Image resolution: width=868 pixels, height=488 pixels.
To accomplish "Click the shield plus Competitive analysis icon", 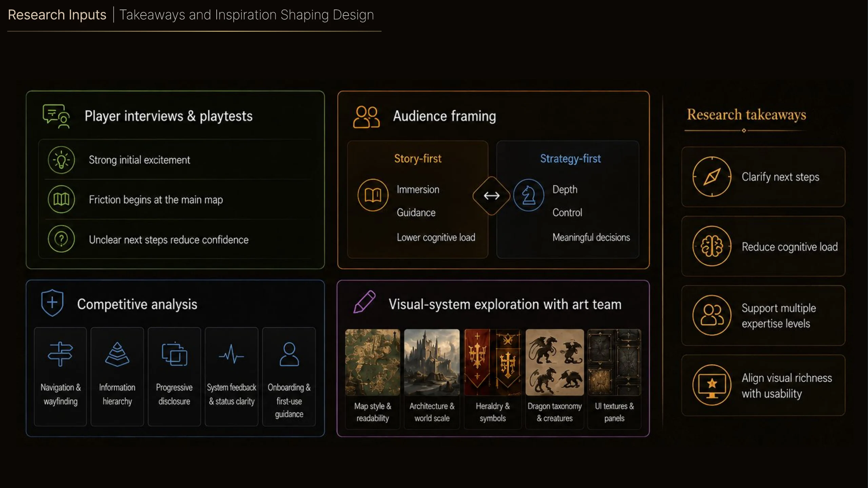I will tap(52, 303).
